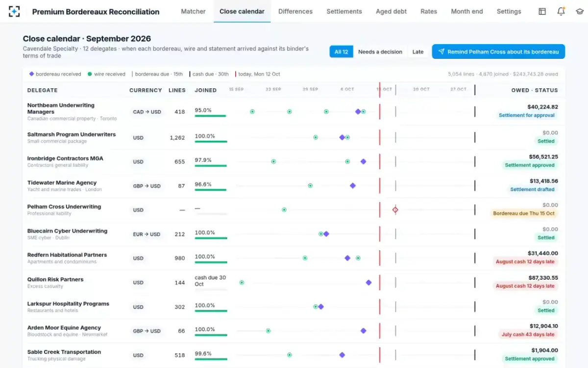Click Pelham Cross Bordereau due Thu 15 Oct badge
The width and height of the screenshot is (588, 368).
524,213
